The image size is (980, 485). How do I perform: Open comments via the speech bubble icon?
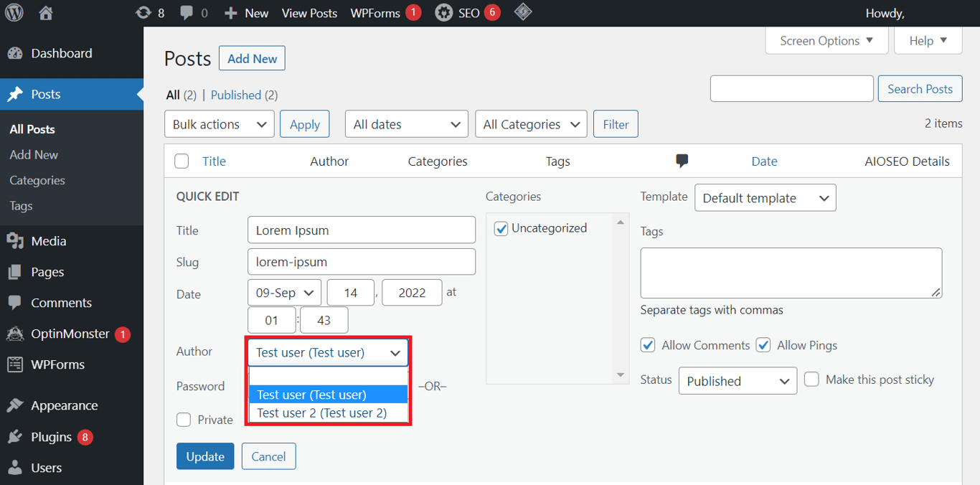[185, 12]
